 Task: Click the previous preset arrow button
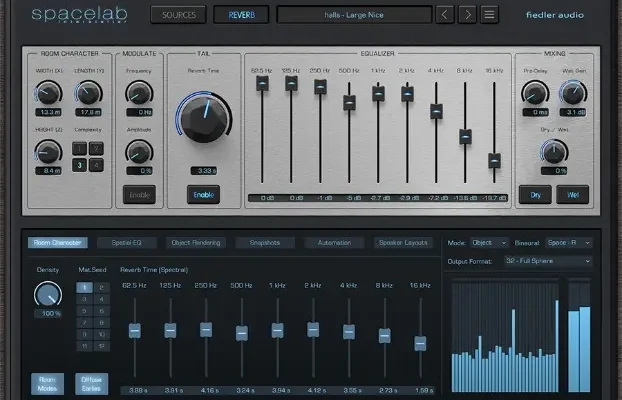point(443,14)
